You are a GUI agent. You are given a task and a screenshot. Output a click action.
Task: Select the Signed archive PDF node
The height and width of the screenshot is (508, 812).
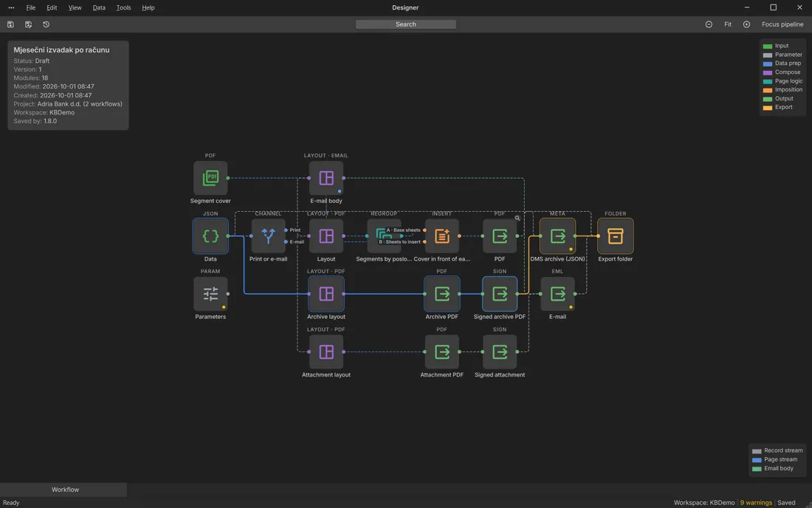tap(500, 294)
